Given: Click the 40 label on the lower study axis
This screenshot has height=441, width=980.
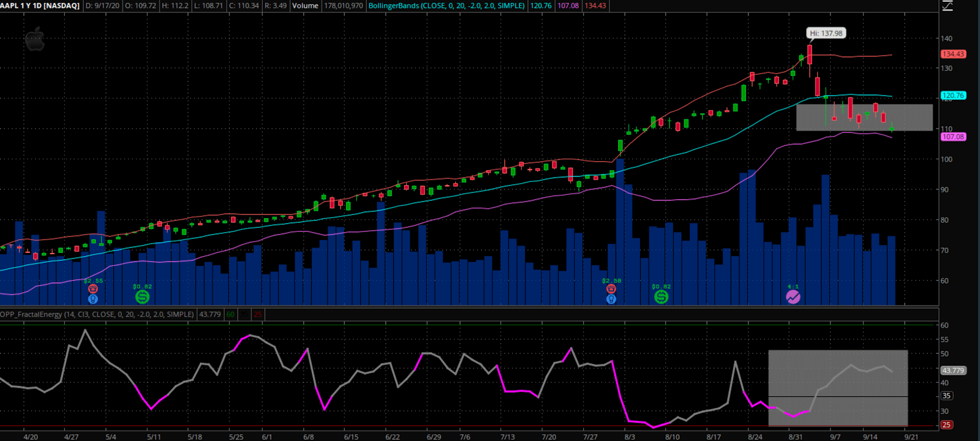Looking at the screenshot, I should coord(945,383).
